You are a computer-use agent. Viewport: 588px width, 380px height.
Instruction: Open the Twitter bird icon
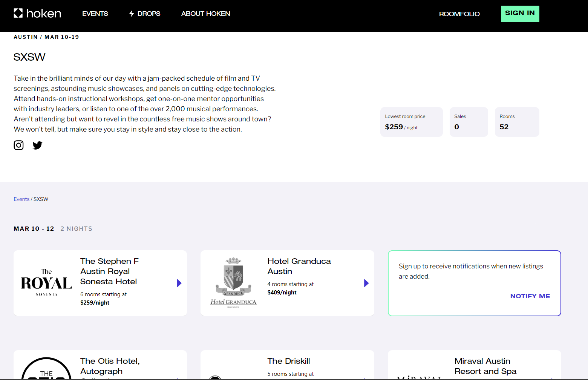point(37,145)
